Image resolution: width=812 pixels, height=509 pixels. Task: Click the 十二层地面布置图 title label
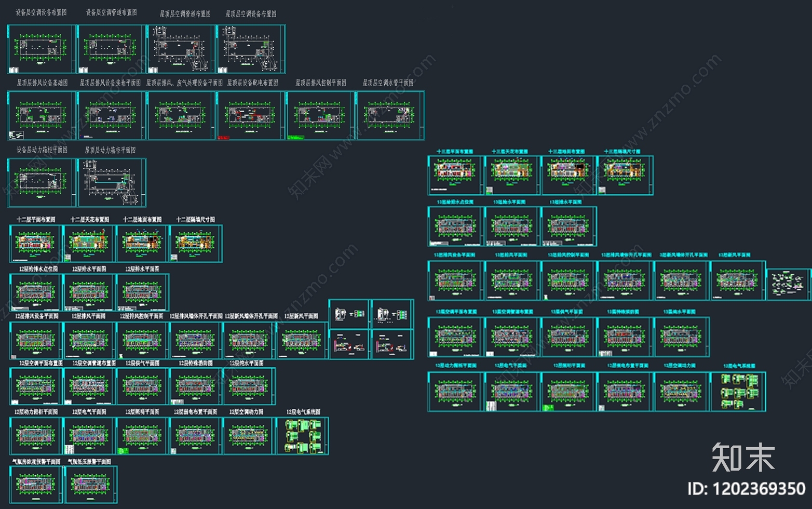point(142,220)
